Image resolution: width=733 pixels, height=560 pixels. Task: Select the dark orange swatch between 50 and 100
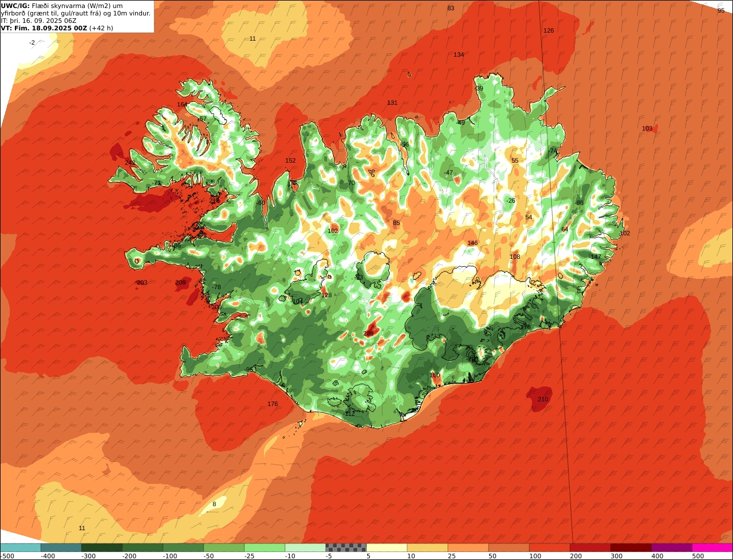[x=509, y=547]
